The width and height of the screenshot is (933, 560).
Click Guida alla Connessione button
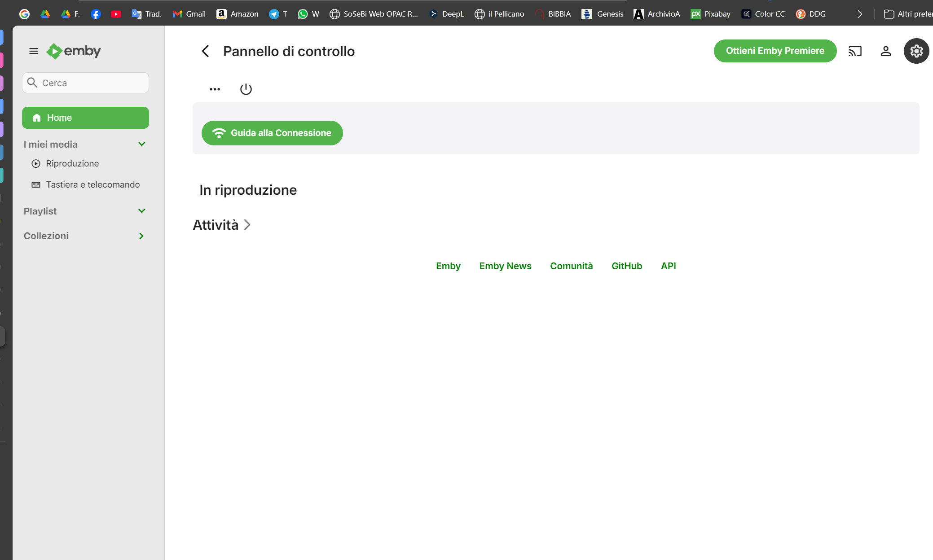(x=272, y=133)
